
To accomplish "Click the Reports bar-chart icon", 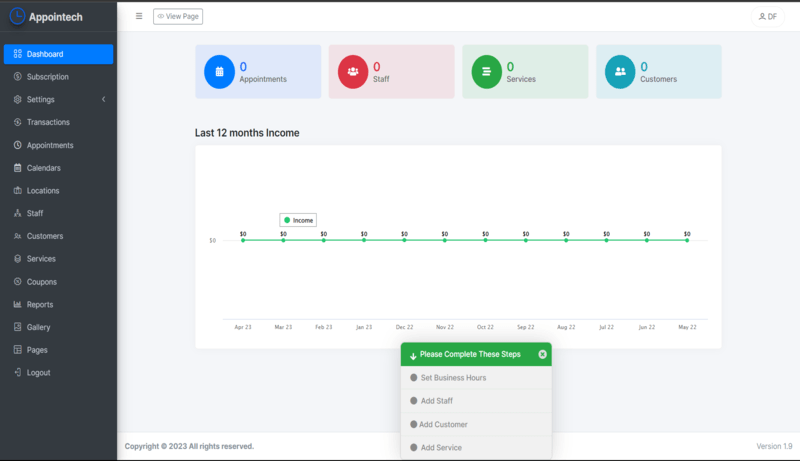I will coord(17,304).
